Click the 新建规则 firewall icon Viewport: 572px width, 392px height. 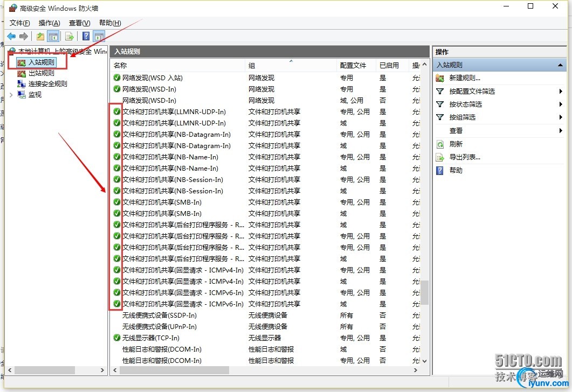(440, 78)
